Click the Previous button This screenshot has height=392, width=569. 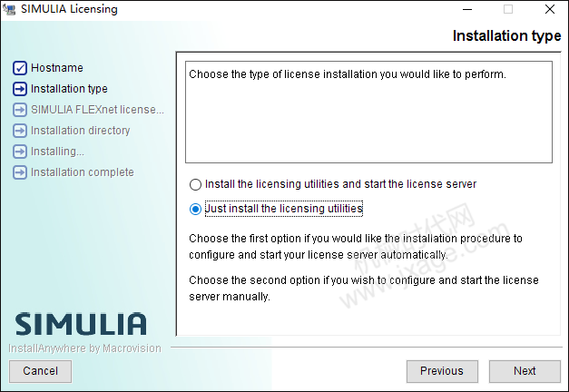click(442, 371)
